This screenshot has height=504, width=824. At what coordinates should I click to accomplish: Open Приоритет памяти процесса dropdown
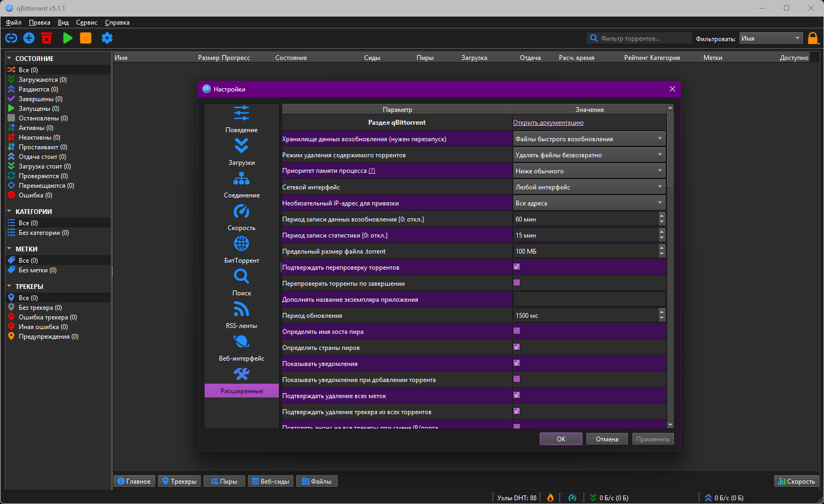coord(589,171)
